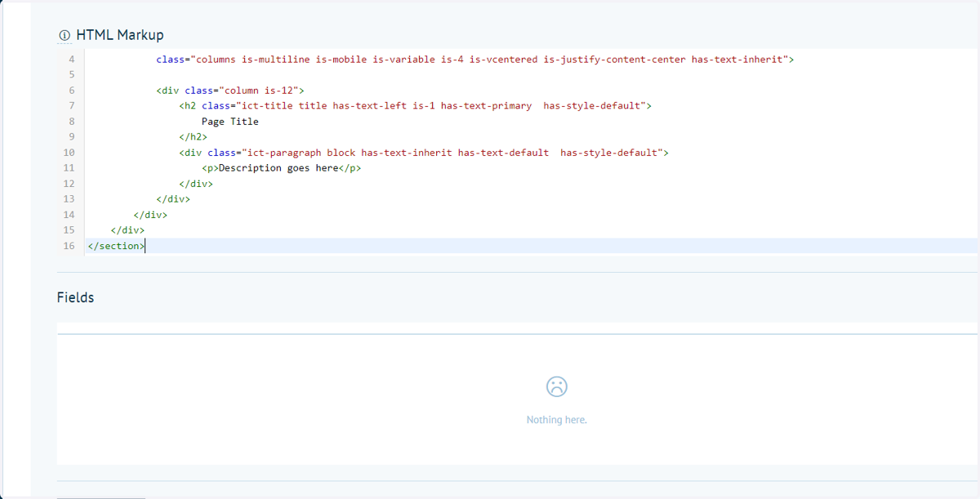Click line number 11 in the gutter
Viewport: 980px width, 499px height.
(69, 168)
